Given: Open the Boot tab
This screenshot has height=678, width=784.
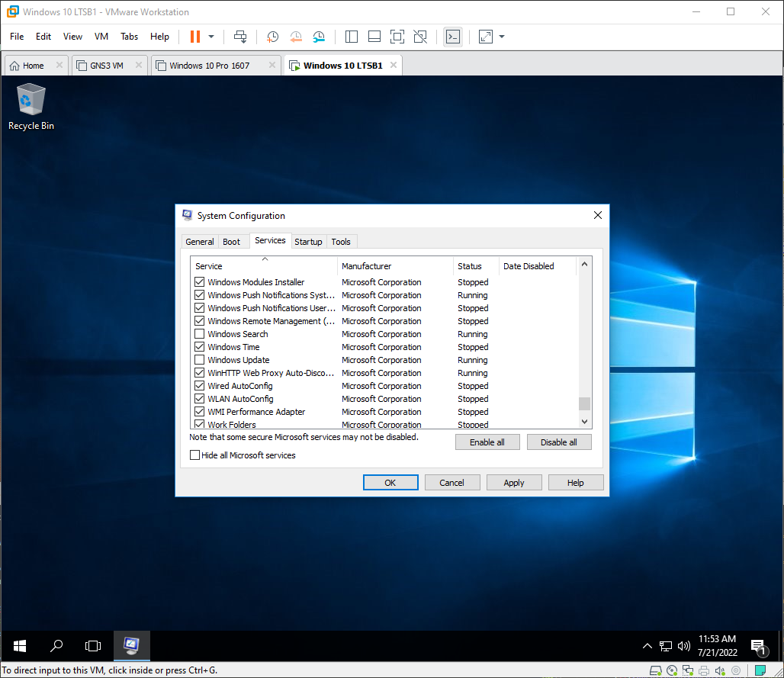Looking at the screenshot, I should tap(231, 242).
